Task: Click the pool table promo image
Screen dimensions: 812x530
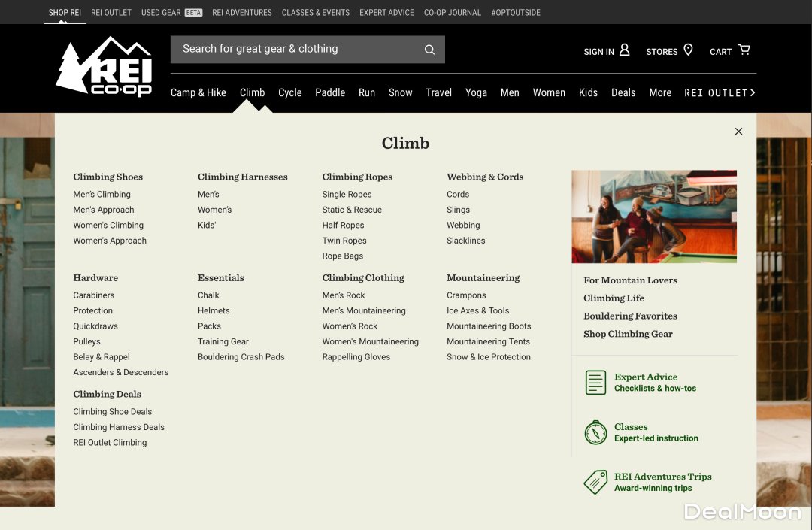Action: (x=653, y=217)
